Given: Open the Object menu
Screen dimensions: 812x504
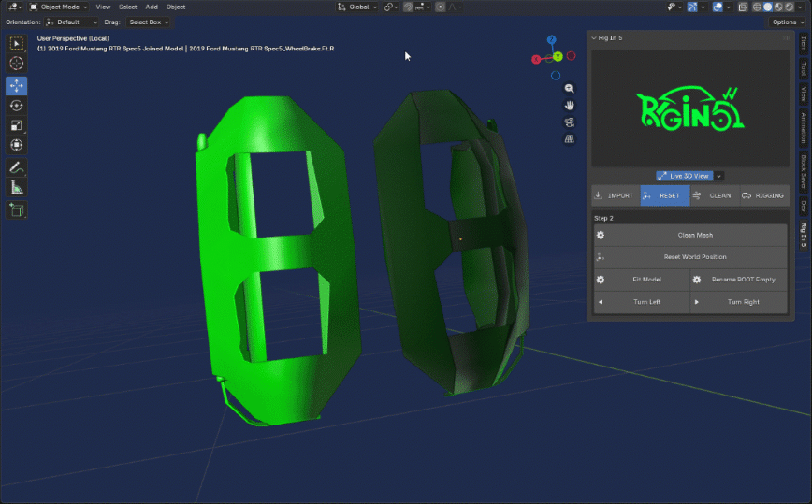Looking at the screenshot, I should click(176, 7).
